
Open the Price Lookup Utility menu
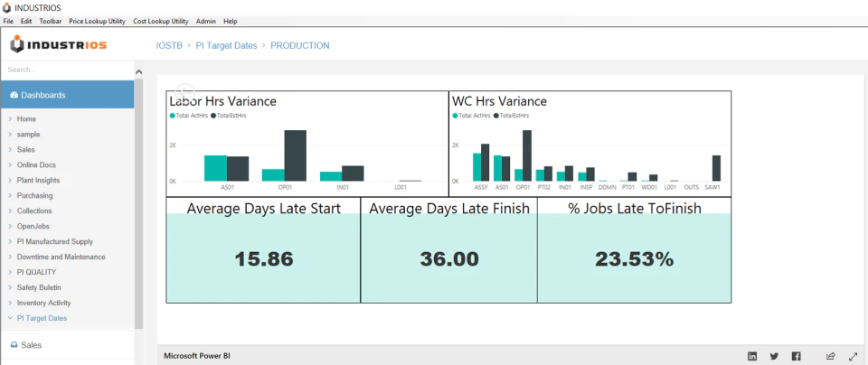click(97, 21)
